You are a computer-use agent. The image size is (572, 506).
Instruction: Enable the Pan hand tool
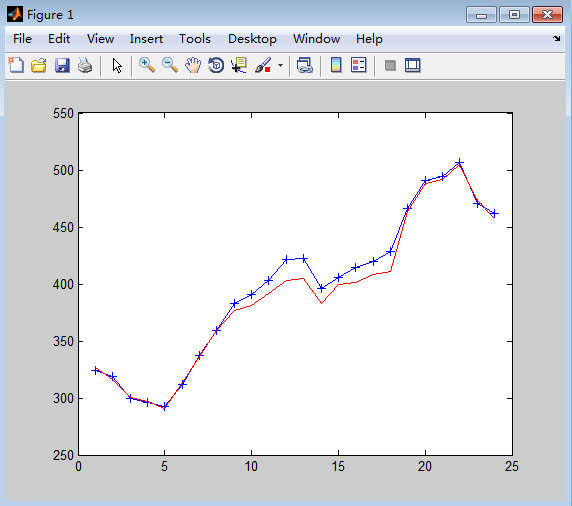tap(193, 66)
